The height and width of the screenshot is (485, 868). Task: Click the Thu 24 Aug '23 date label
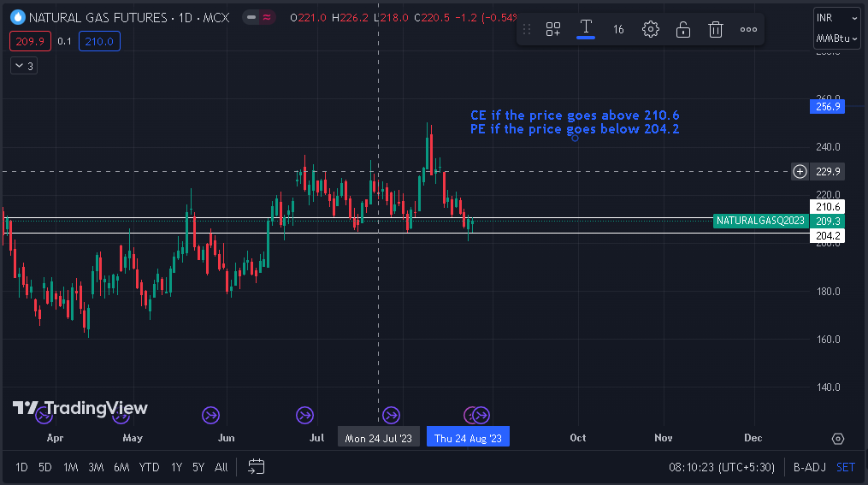click(468, 439)
